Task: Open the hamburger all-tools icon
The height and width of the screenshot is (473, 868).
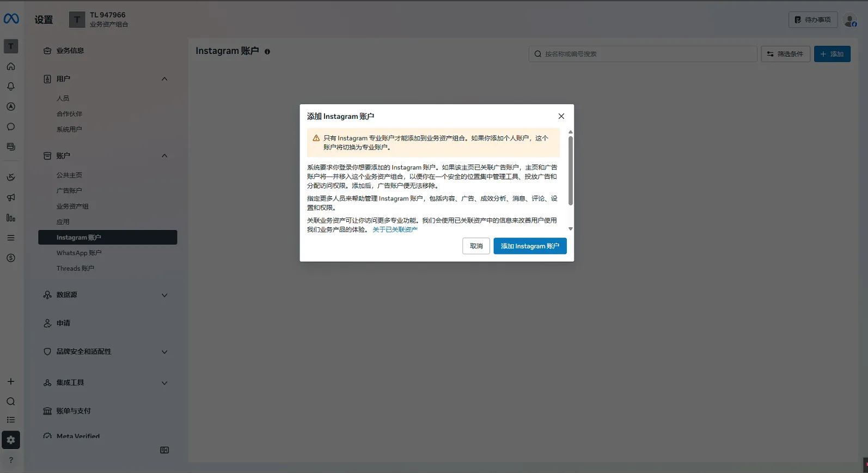Action: (x=11, y=238)
